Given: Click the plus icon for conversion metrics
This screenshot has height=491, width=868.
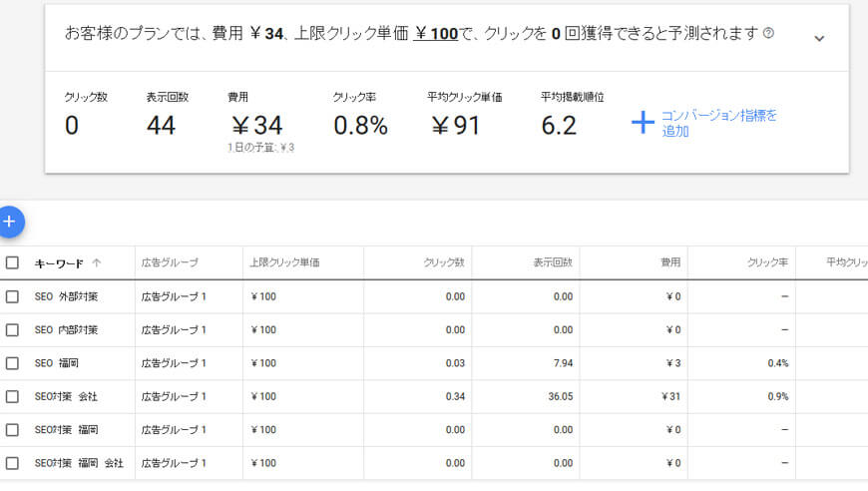Looking at the screenshot, I should tap(644, 123).
